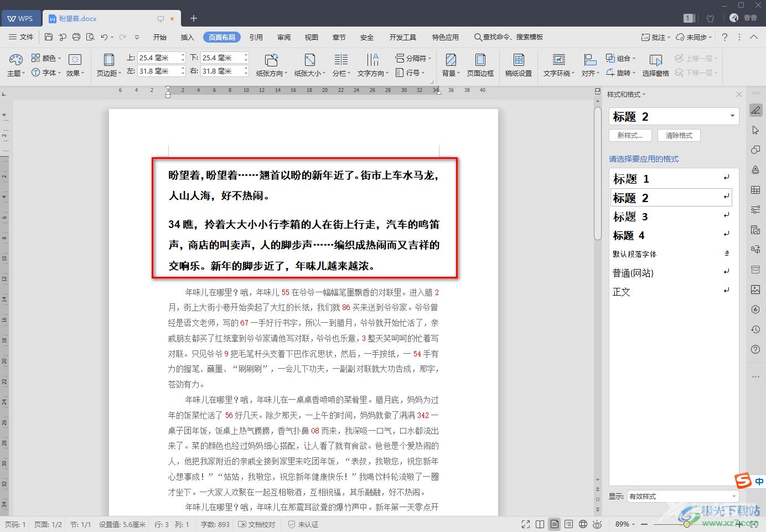Image resolution: width=766 pixels, height=532 pixels.
Task: Switch to outline view
Action: tap(568, 524)
